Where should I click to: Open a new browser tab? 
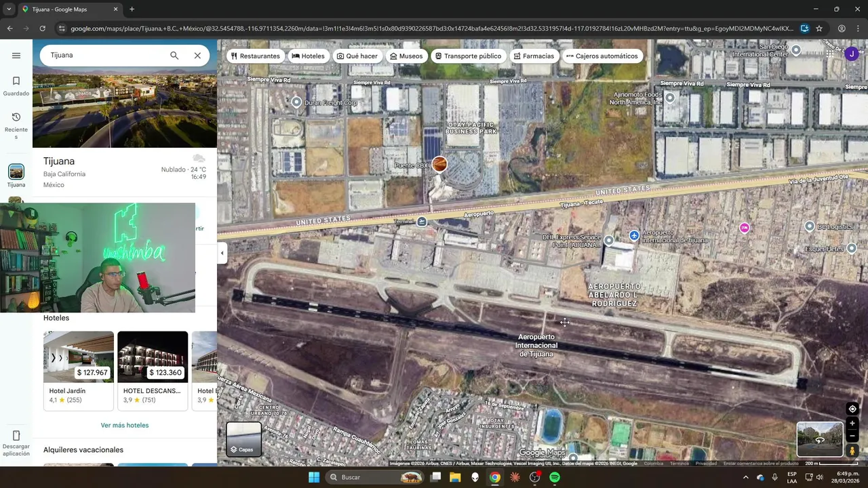(x=132, y=9)
